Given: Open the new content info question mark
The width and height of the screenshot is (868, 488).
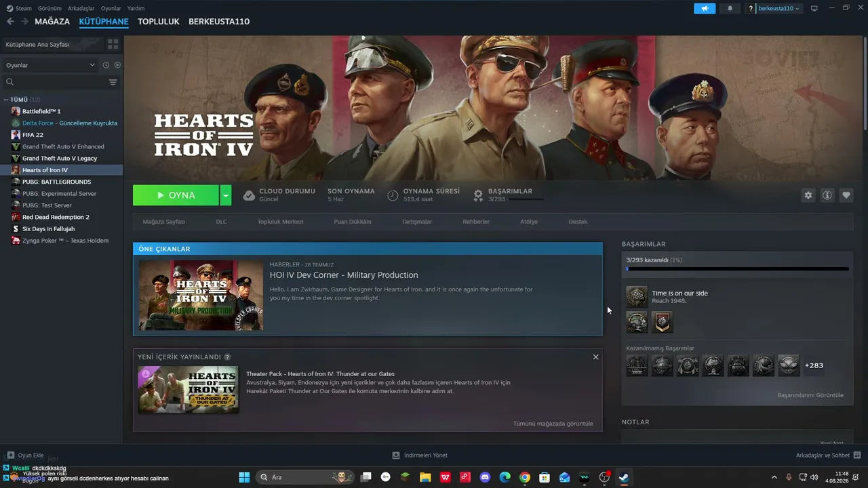Looking at the screenshot, I should coord(227,357).
